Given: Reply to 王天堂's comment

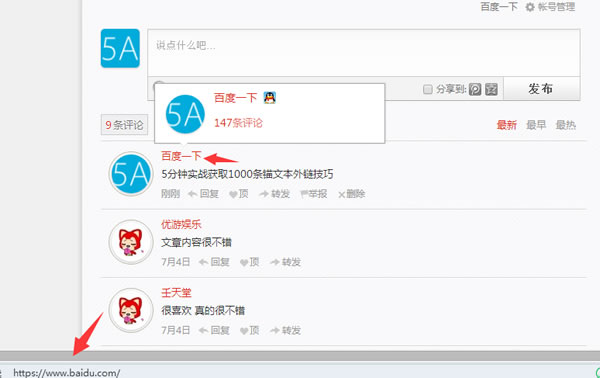Looking at the screenshot, I should (214, 330).
